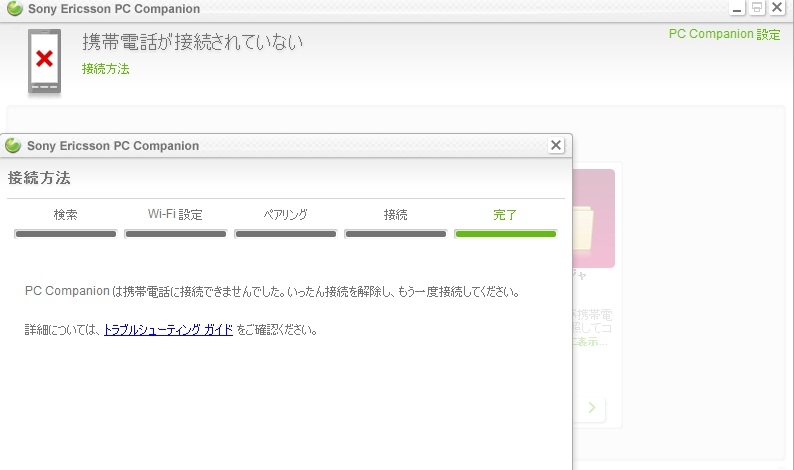Select the ペアリング step label

[285, 214]
